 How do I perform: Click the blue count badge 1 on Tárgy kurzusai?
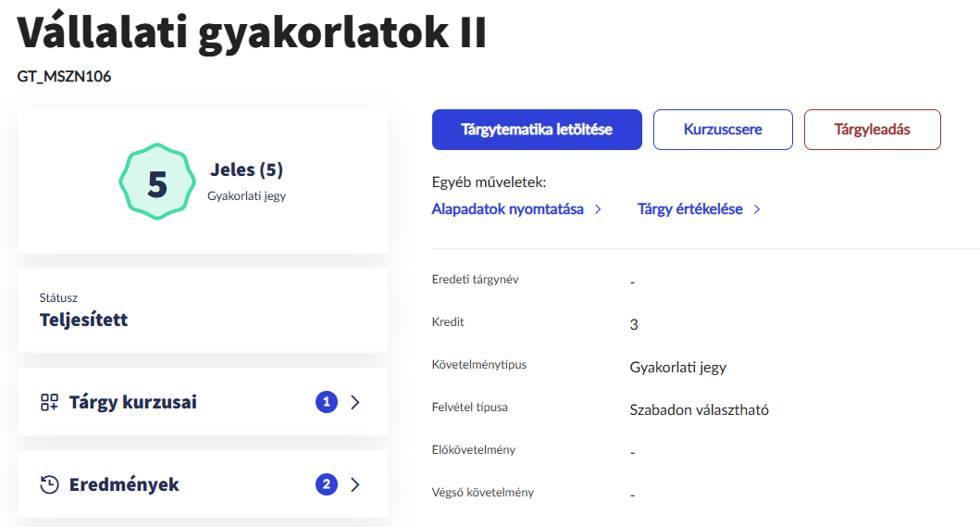pos(326,402)
